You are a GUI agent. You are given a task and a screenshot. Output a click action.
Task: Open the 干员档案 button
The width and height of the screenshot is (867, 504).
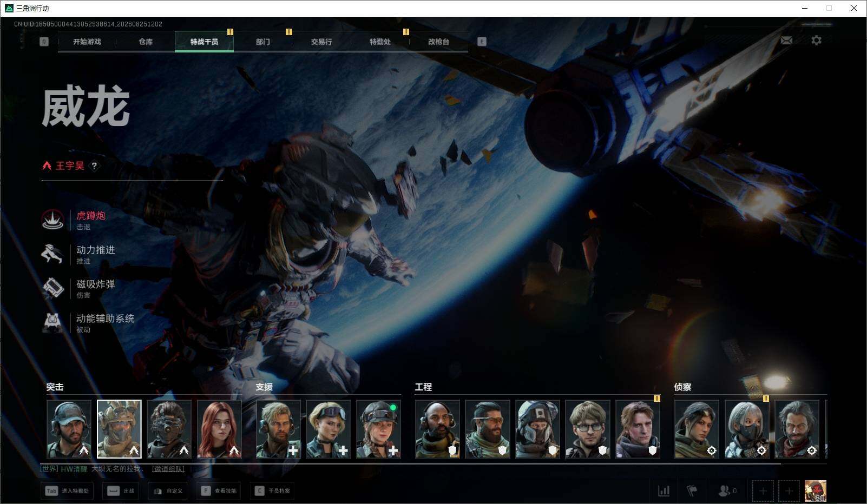tap(272, 491)
